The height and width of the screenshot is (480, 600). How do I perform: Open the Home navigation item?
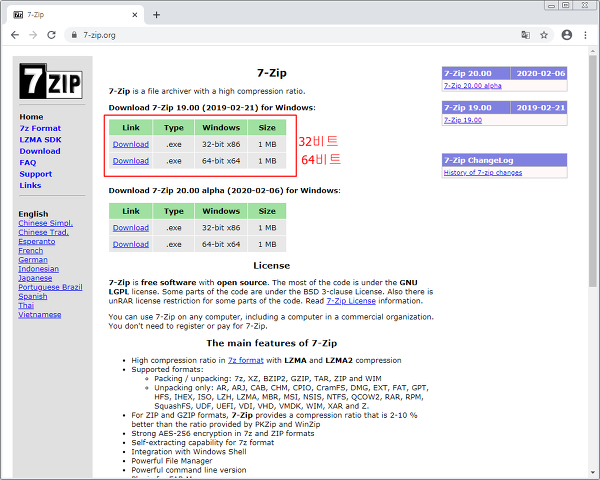(x=31, y=117)
